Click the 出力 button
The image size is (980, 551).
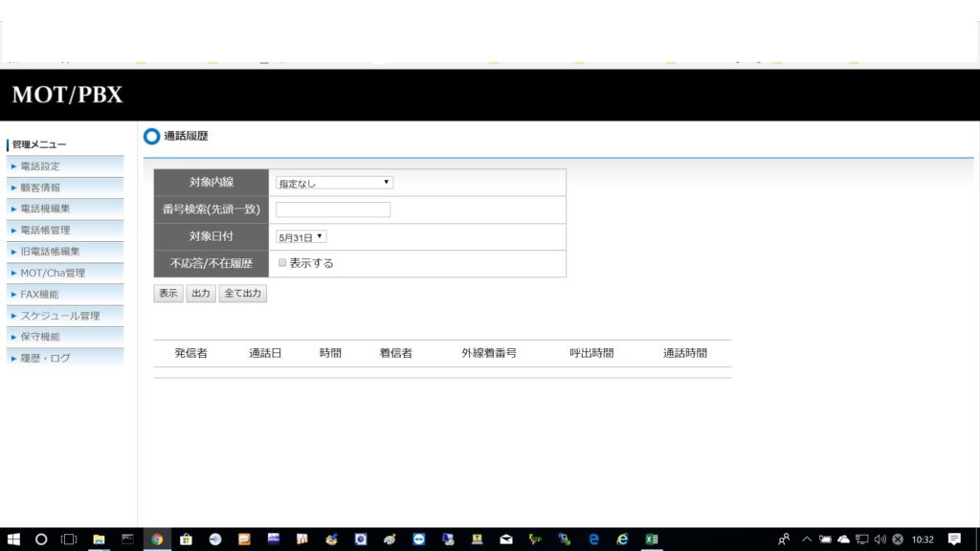pyautogui.click(x=201, y=293)
